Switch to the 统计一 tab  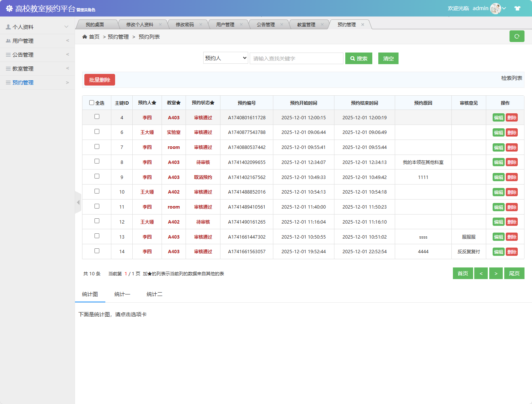(x=122, y=294)
